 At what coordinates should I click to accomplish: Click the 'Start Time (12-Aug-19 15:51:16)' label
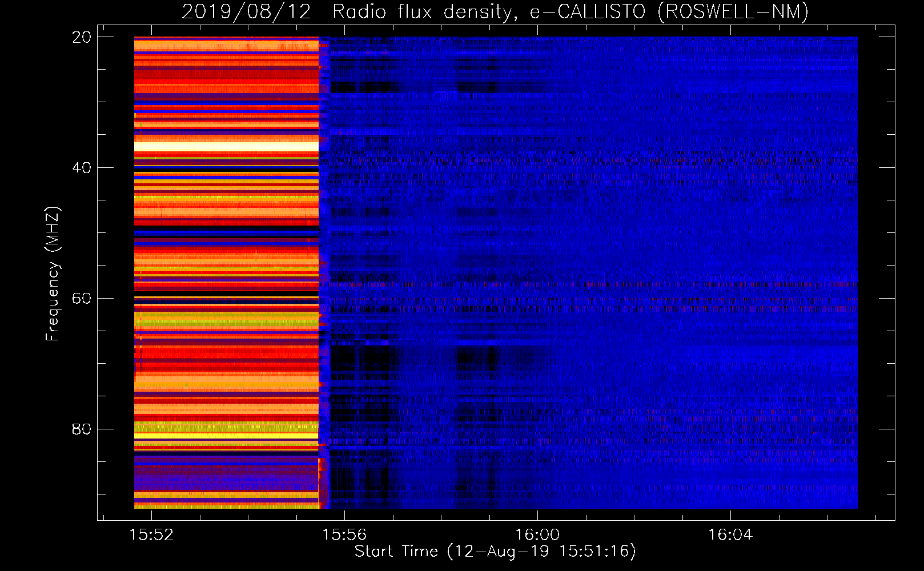point(495,552)
